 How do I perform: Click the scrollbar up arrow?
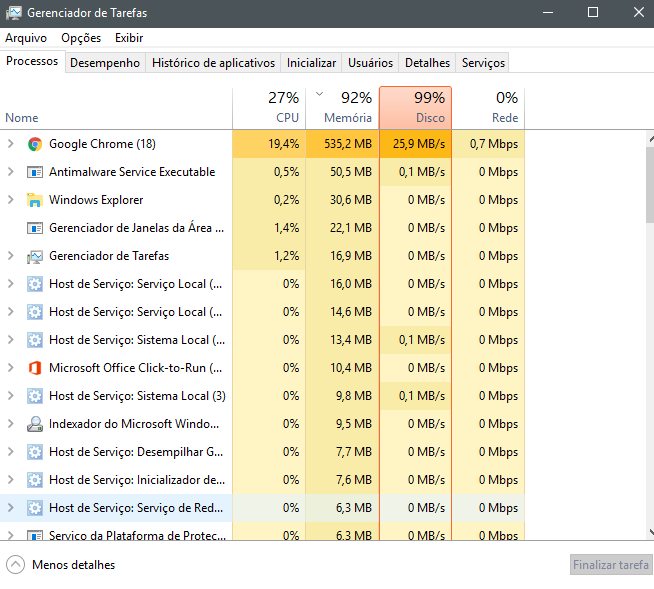[650, 138]
